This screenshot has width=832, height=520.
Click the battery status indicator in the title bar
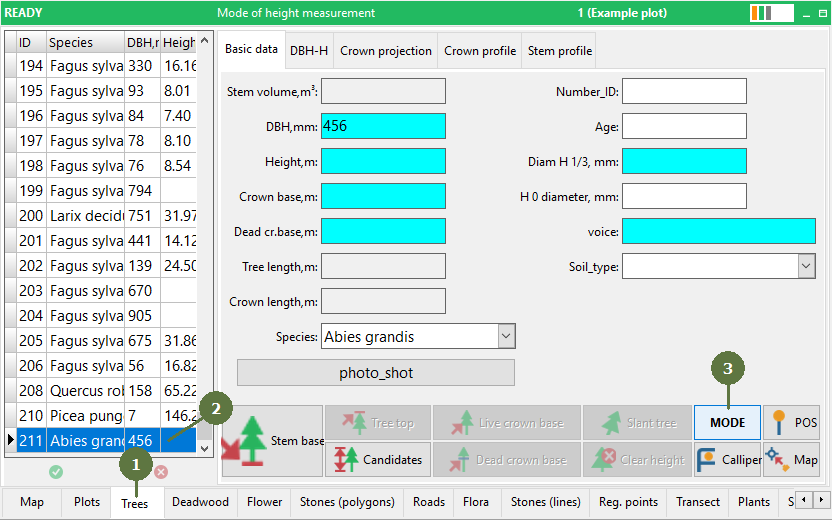point(772,13)
